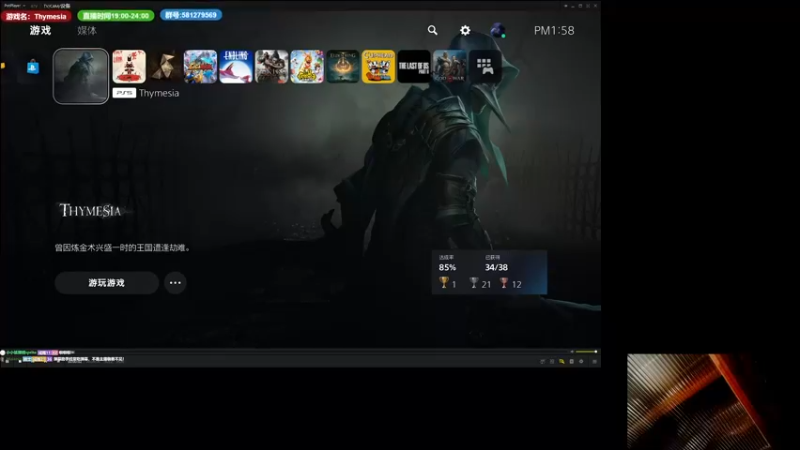
Task: Adjust the player volume slider
Action: click(x=587, y=352)
